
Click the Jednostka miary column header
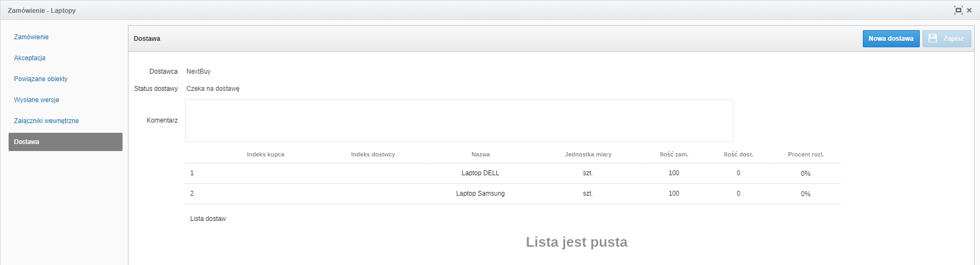[x=588, y=154]
